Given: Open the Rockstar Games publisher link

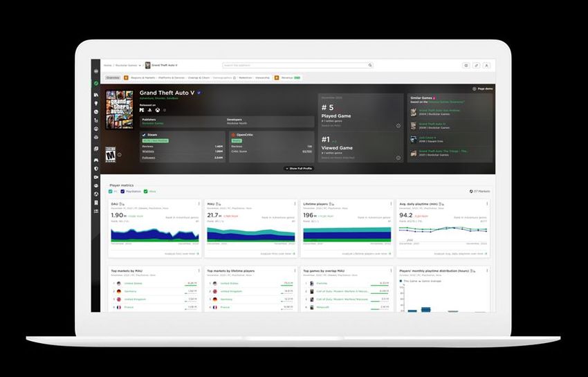Looking at the screenshot, I should [x=153, y=123].
